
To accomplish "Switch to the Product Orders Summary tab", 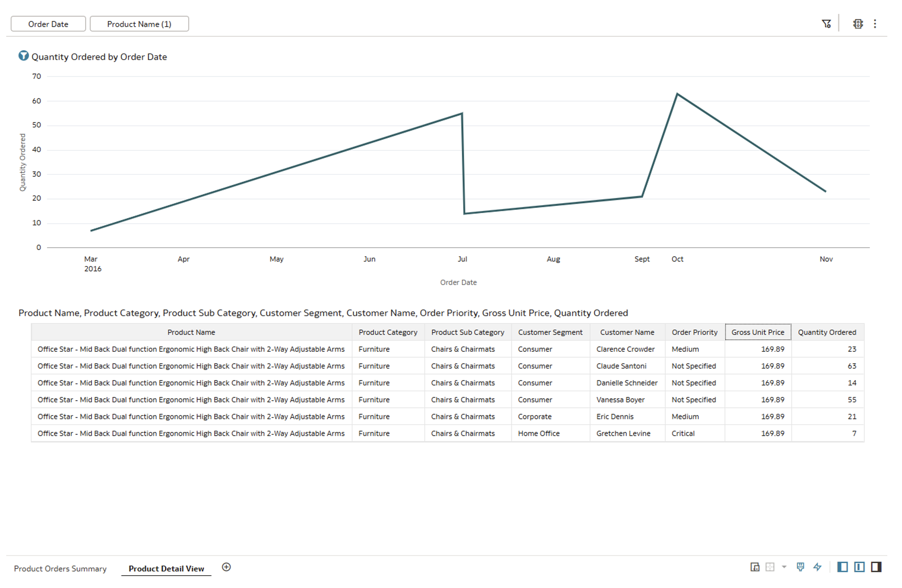I will pos(60,568).
